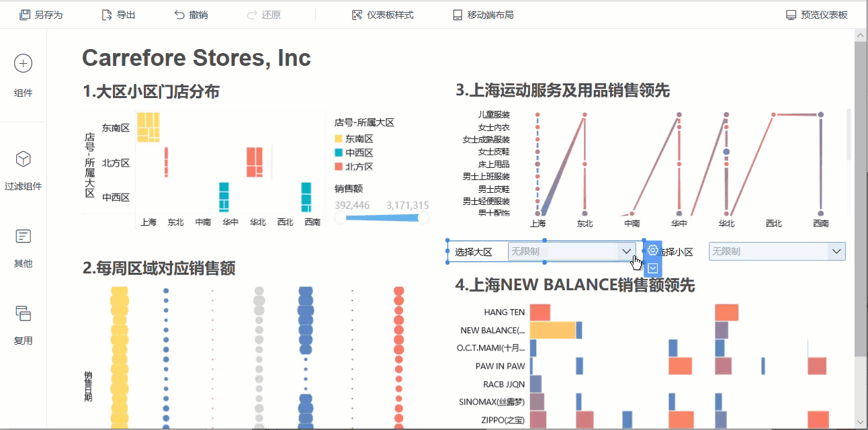Click the NEW BALANCE yellow bar
The height and width of the screenshot is (430, 868).
(553, 330)
